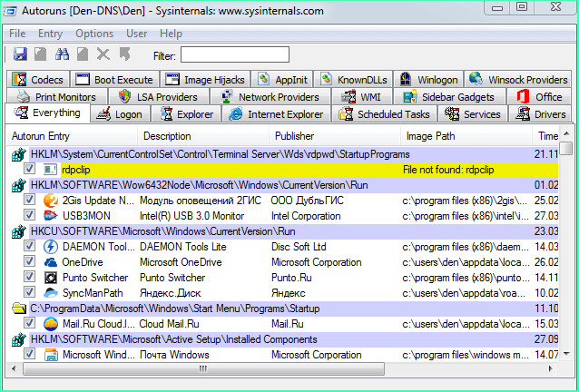Click the Save toolbar icon

20,54
